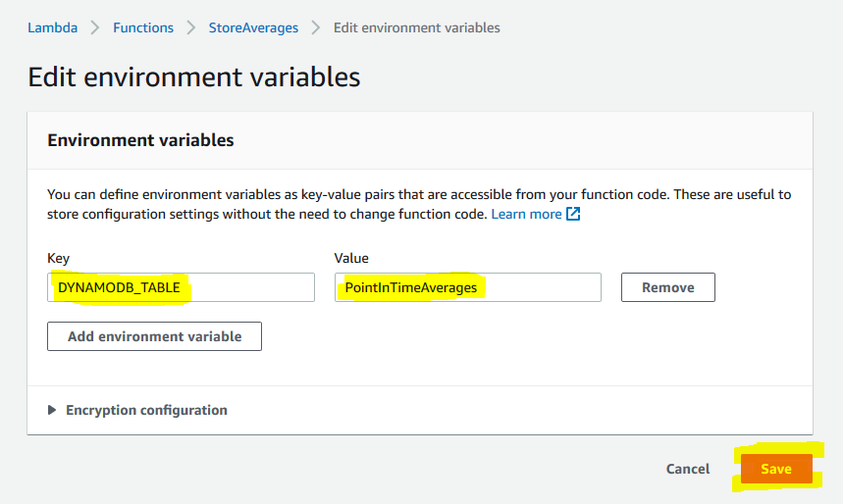Viewport: 843px width, 504px height.
Task: Focus the Value field containing PointInTimeAverages
Action: [468, 287]
